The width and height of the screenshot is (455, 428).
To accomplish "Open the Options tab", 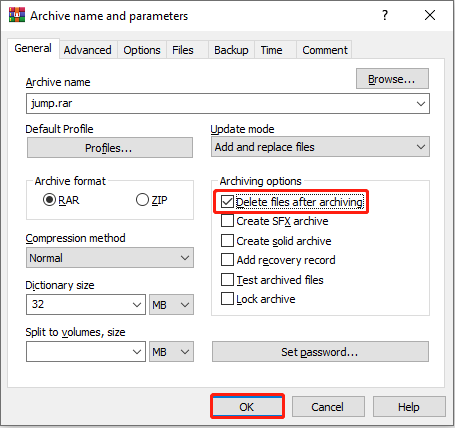I will 142,50.
